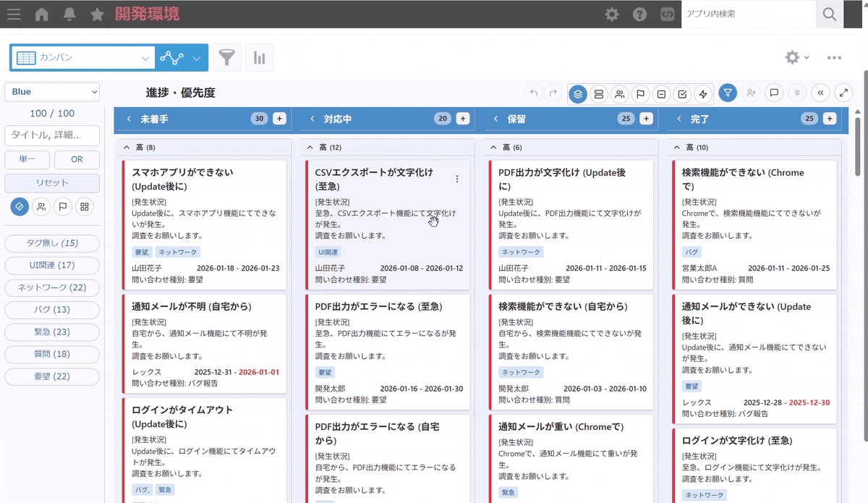Click the lightning quick-action icon in the toolbar
This screenshot has height=503, width=868.
coord(702,93)
